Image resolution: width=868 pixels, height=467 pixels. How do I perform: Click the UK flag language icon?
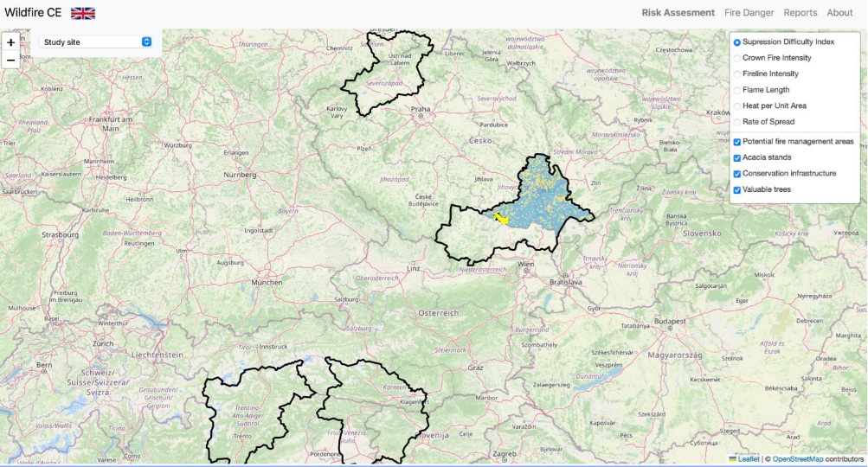coord(83,13)
